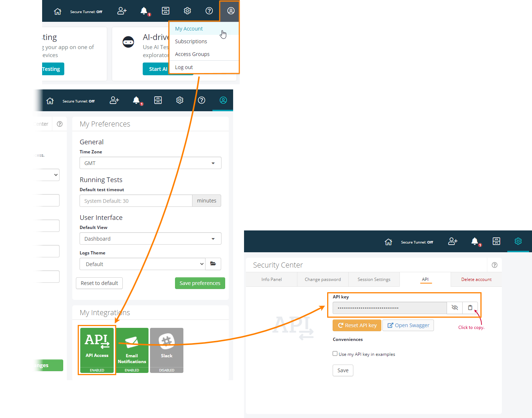Viewport: 532px width, 418px height.
Task: Switch to the Session Settings tab
Action: [374, 280]
